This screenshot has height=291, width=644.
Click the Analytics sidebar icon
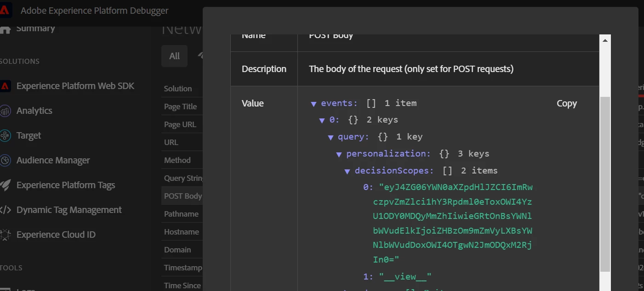tap(5, 111)
